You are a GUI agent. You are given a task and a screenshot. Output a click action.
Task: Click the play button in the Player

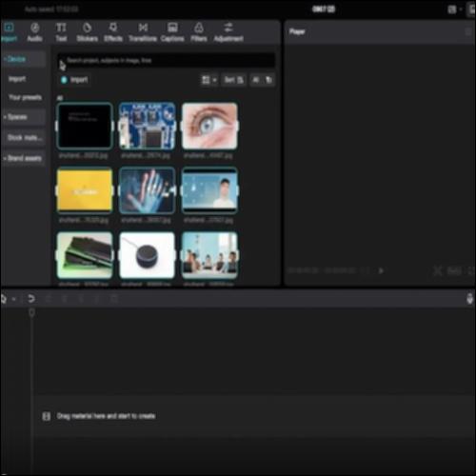coord(381,270)
